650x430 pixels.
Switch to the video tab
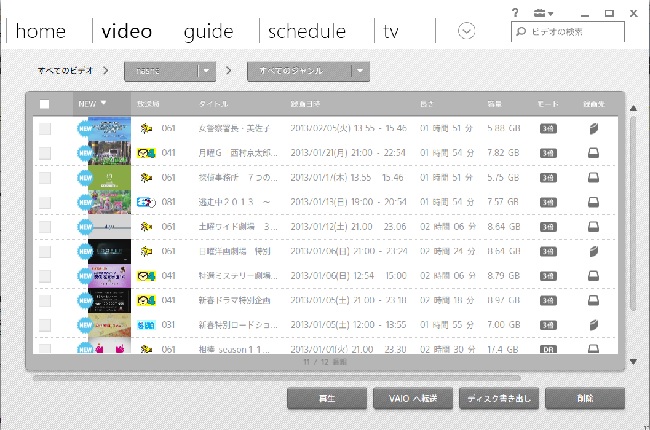tap(126, 32)
